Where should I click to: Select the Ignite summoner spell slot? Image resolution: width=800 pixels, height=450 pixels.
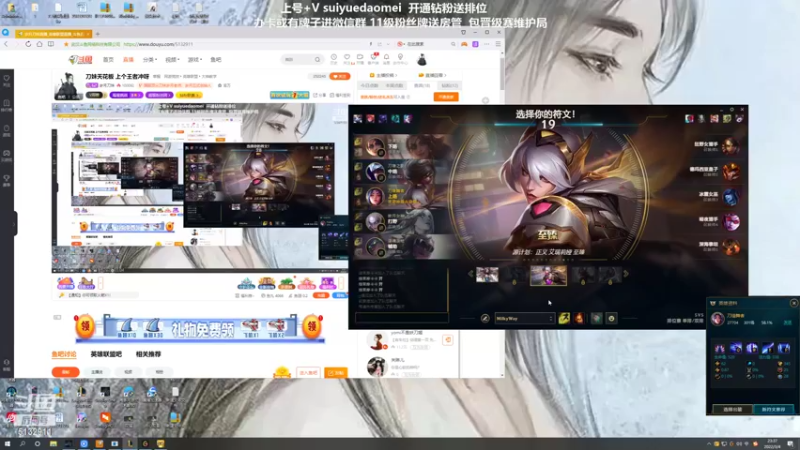pyautogui.click(x=579, y=318)
